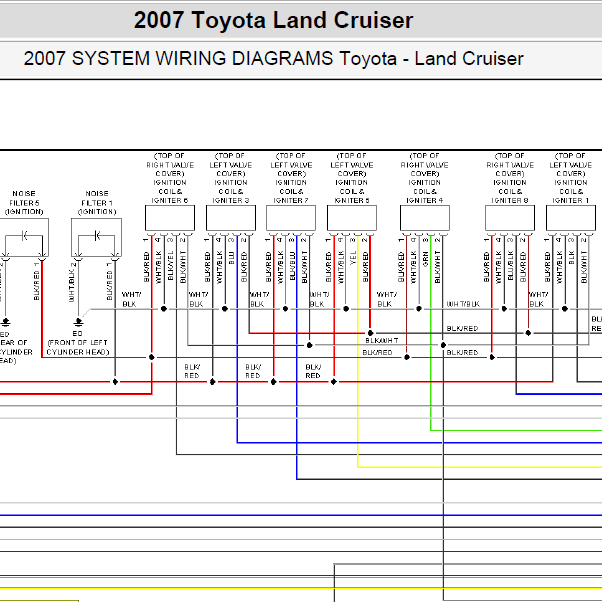Click the vertical "WHT/BLK 2" label under Noise Filter 1
This screenshot has width=602, height=602.
pos(72,282)
